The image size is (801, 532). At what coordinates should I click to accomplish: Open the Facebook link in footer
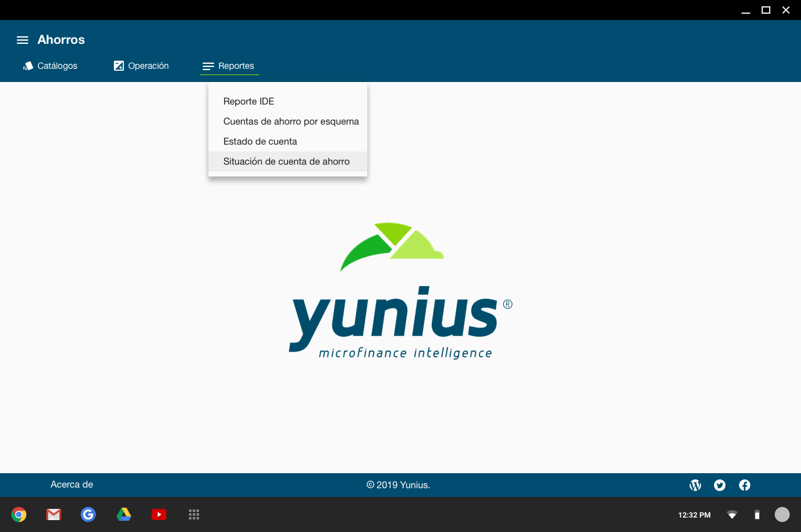coord(745,485)
